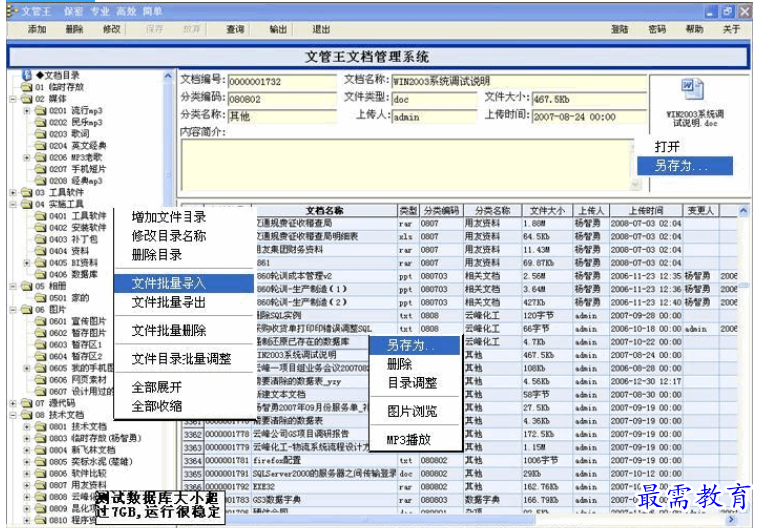759x528 pixels.
Task: Click the folder icon of 0207 手机短片
Action: coord(41,169)
